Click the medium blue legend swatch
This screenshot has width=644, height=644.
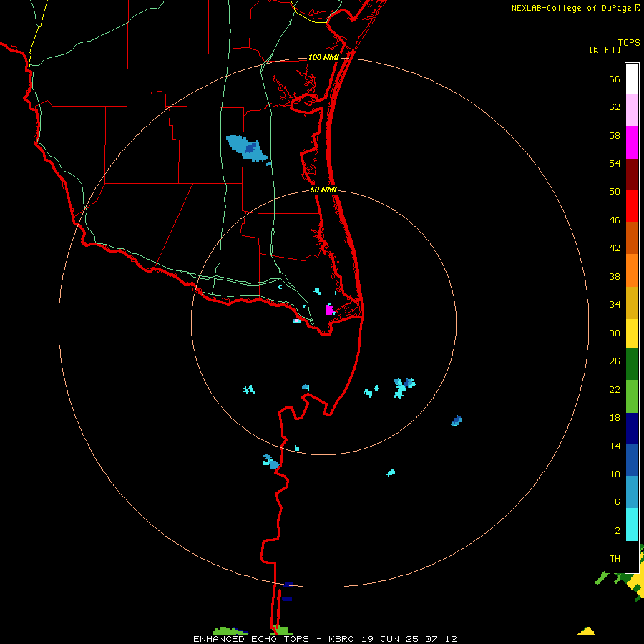[632, 460]
